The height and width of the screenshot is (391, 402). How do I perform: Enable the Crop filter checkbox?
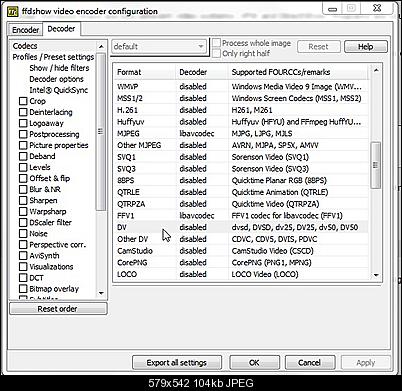point(23,101)
